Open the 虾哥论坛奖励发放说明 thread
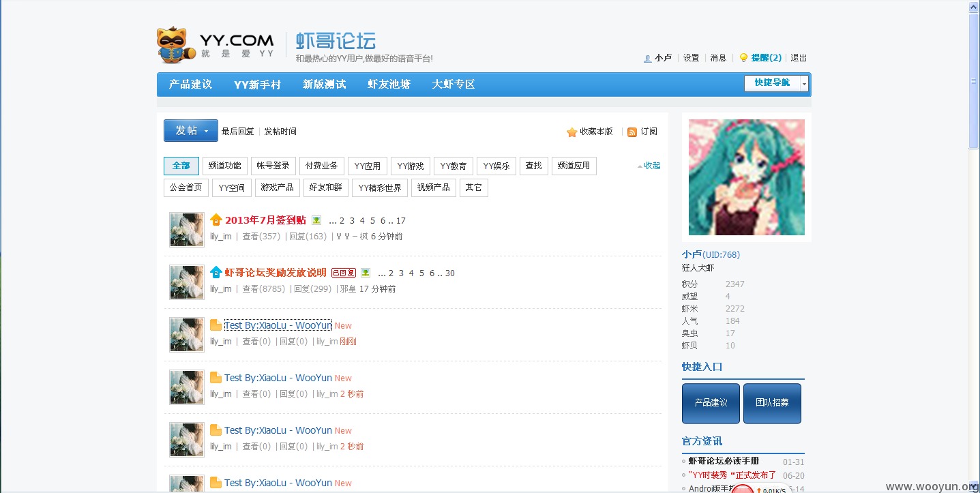 coord(276,273)
